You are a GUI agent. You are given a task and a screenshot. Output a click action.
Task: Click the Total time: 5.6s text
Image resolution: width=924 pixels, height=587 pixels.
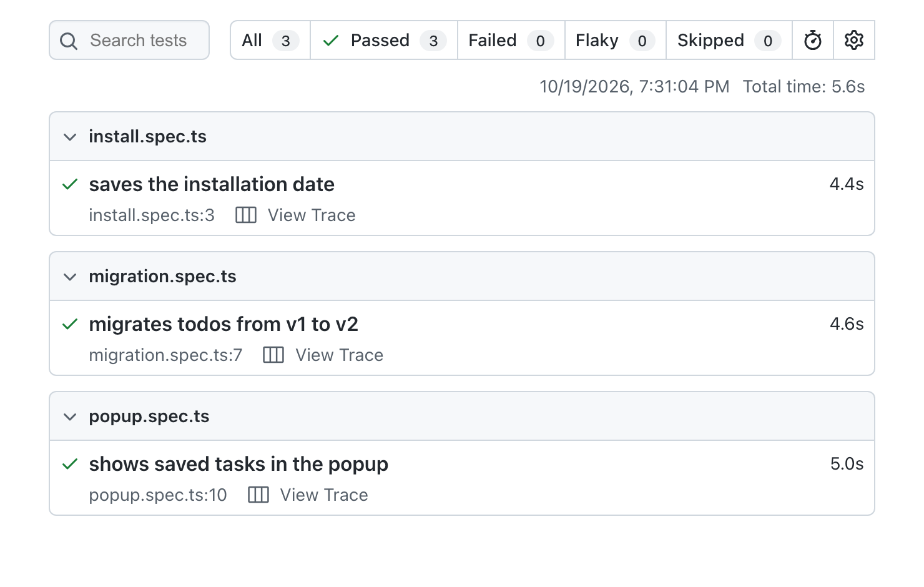point(804,87)
